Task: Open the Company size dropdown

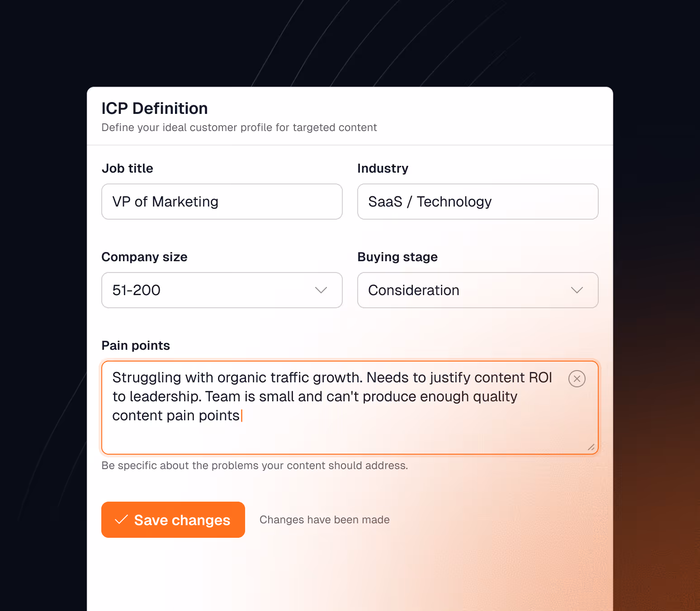Action: click(x=222, y=290)
